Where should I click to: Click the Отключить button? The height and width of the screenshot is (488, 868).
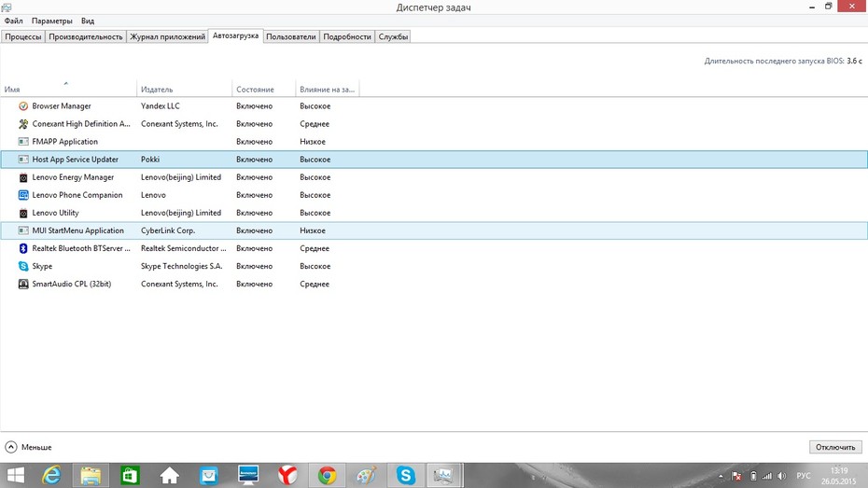click(x=835, y=447)
